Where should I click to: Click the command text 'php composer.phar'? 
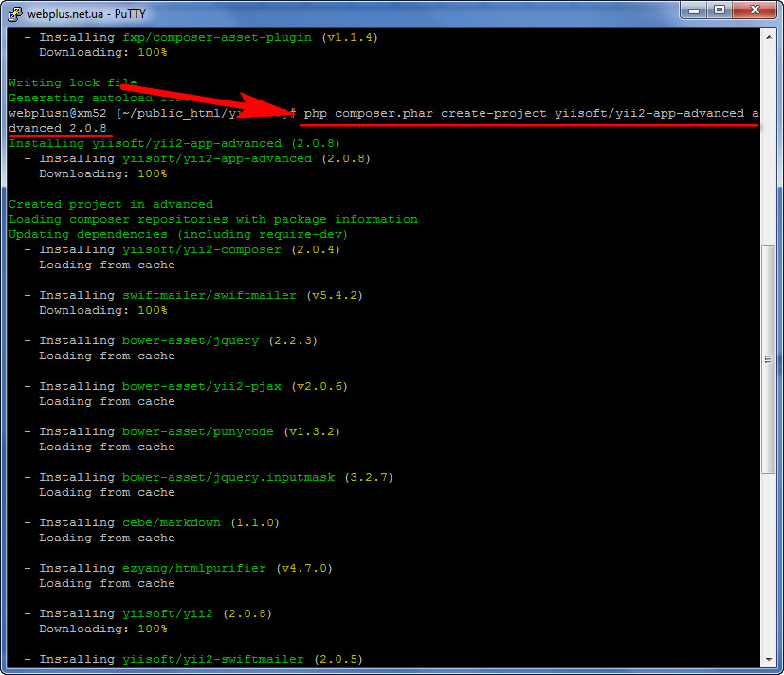[369, 113]
